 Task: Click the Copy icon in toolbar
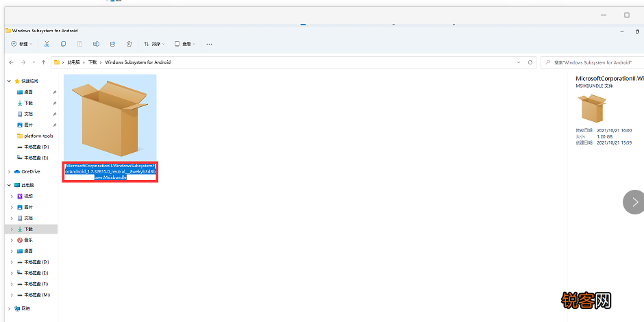63,44
